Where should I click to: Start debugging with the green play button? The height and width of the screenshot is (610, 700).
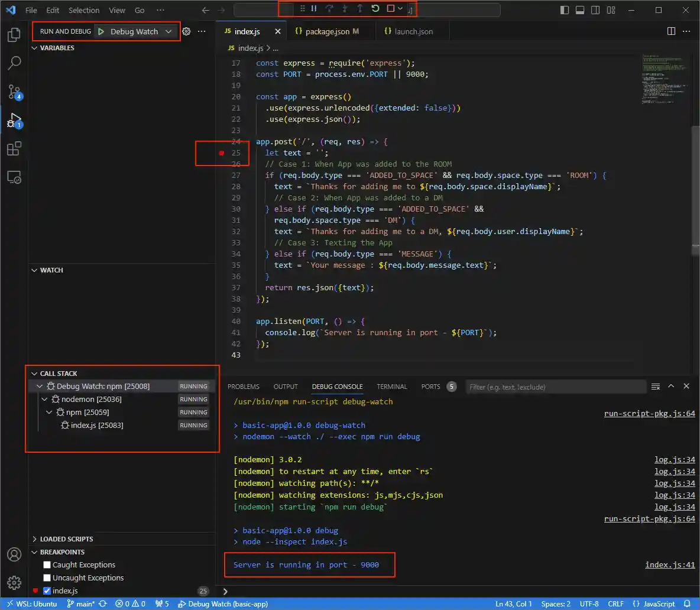[101, 31]
